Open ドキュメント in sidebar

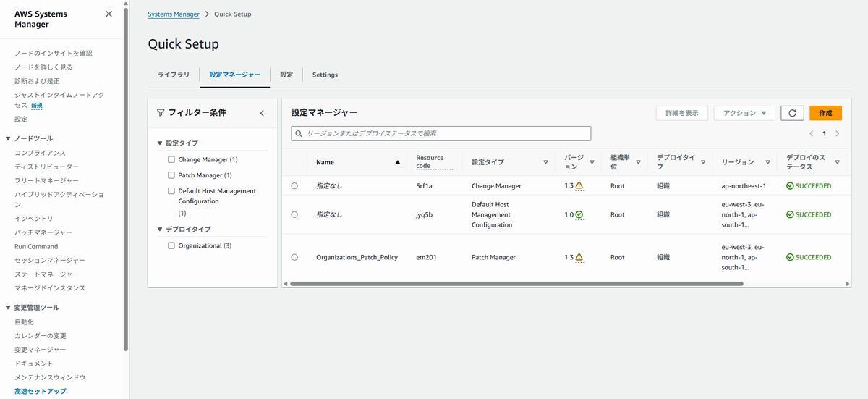click(x=34, y=364)
